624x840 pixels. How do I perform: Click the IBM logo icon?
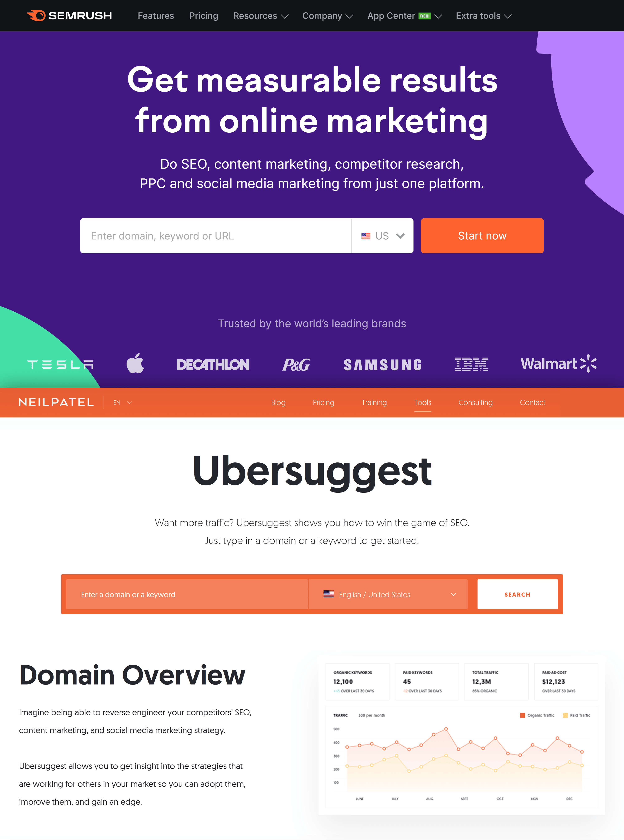472,364
